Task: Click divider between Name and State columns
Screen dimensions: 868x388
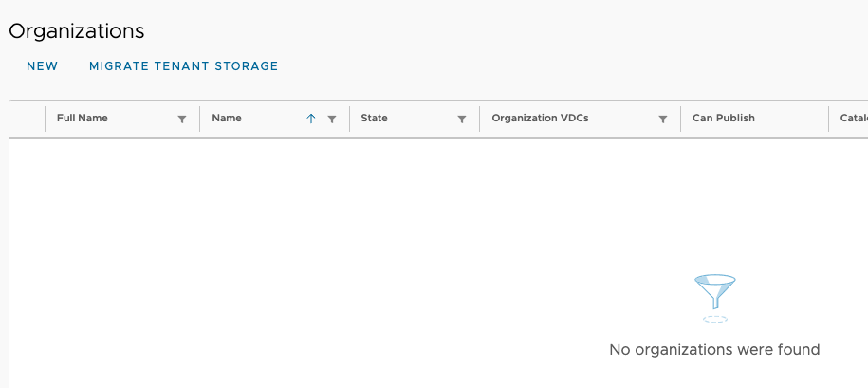Action: click(349, 120)
